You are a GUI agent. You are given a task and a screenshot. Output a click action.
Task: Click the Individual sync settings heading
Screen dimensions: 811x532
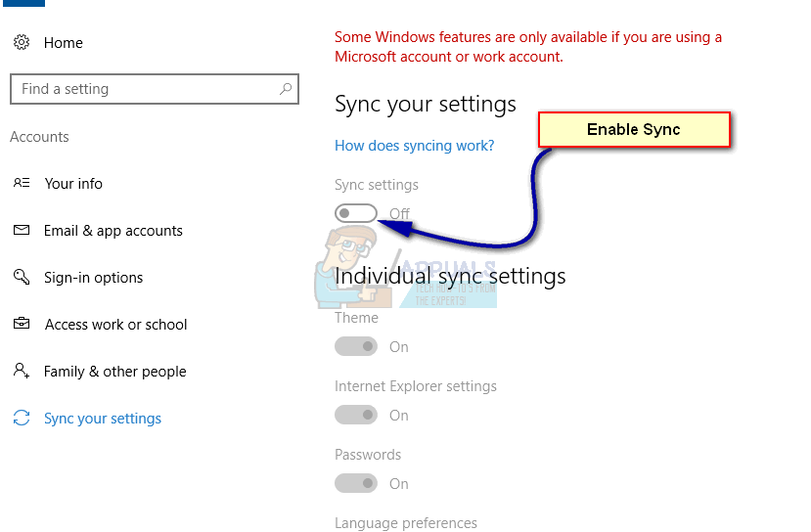tap(450, 276)
